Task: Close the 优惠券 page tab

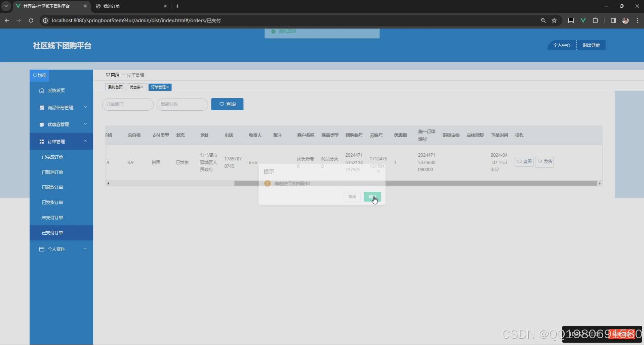Action: pos(142,87)
